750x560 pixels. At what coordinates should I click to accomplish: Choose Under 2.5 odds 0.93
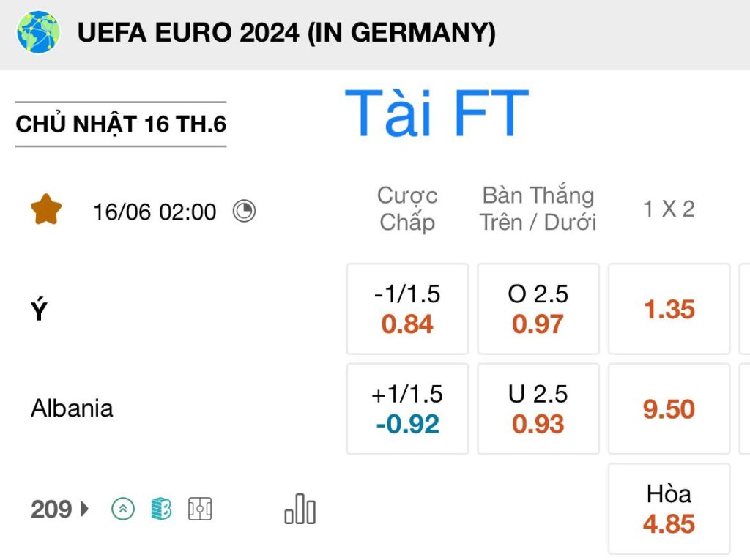click(538, 409)
